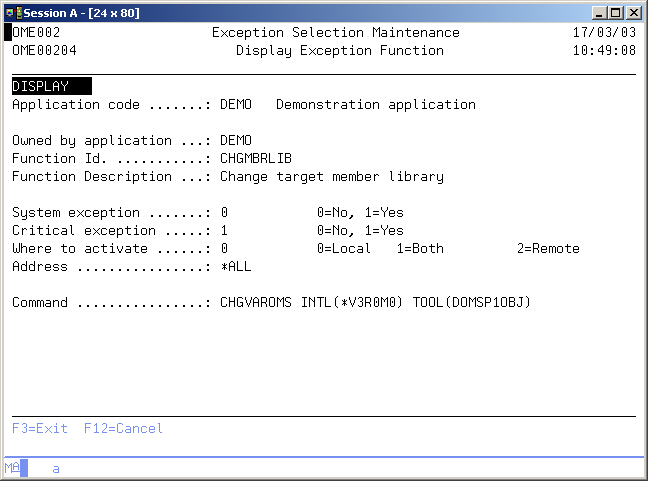Click the Critical exception value 1

tap(224, 230)
